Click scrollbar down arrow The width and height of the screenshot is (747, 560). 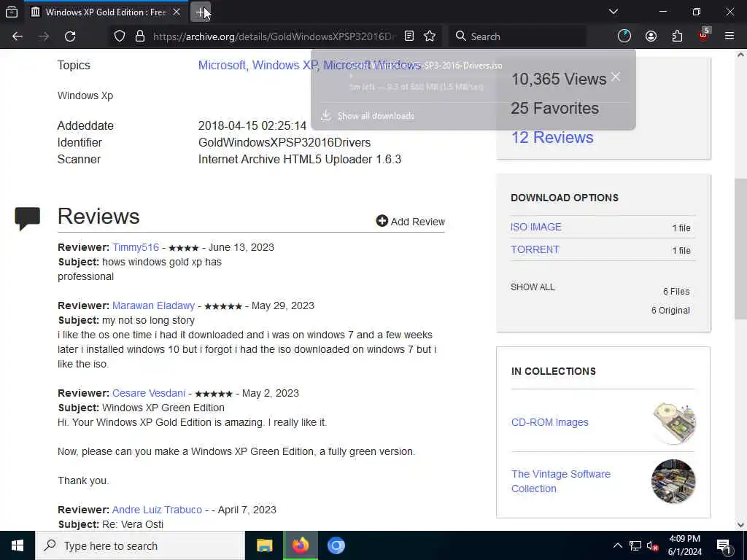tap(741, 525)
